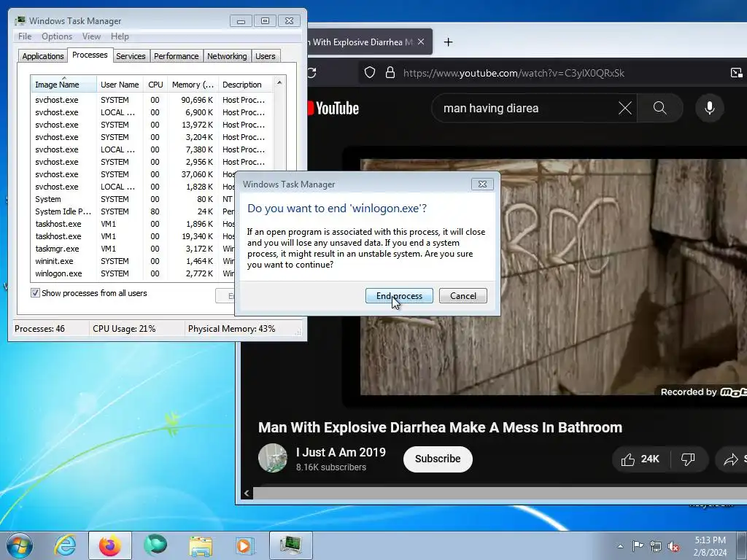The width and height of the screenshot is (747, 560).
Task: Clear the YouTube search query
Action: (x=625, y=108)
